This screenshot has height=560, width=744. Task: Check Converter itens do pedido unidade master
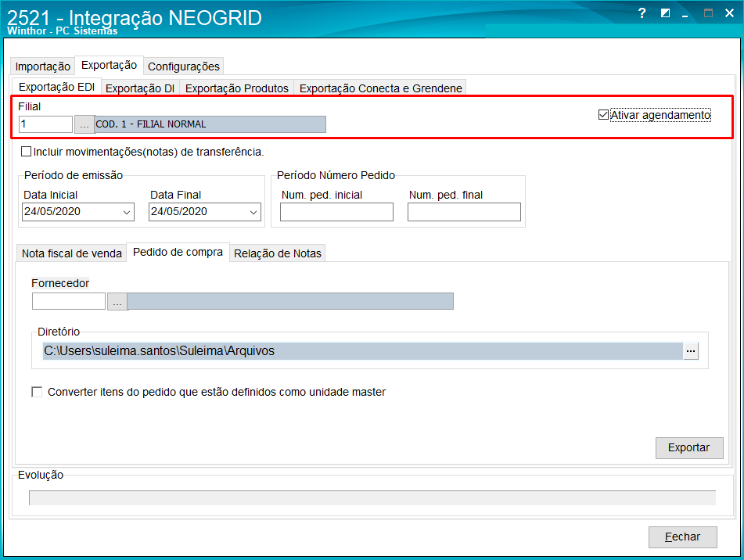click(37, 392)
